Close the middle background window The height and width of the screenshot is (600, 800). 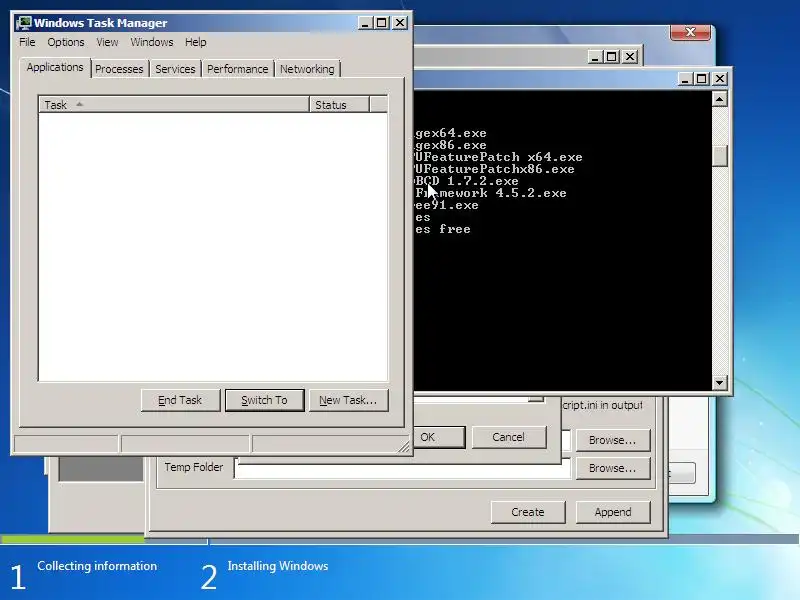[x=630, y=57]
